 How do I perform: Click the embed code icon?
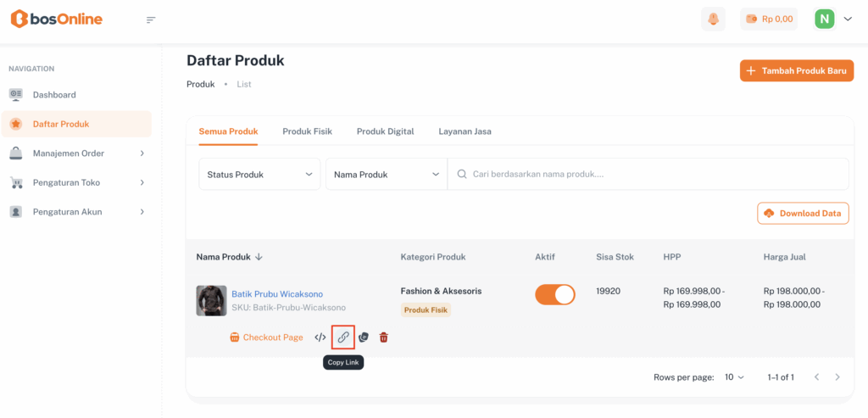tap(320, 337)
